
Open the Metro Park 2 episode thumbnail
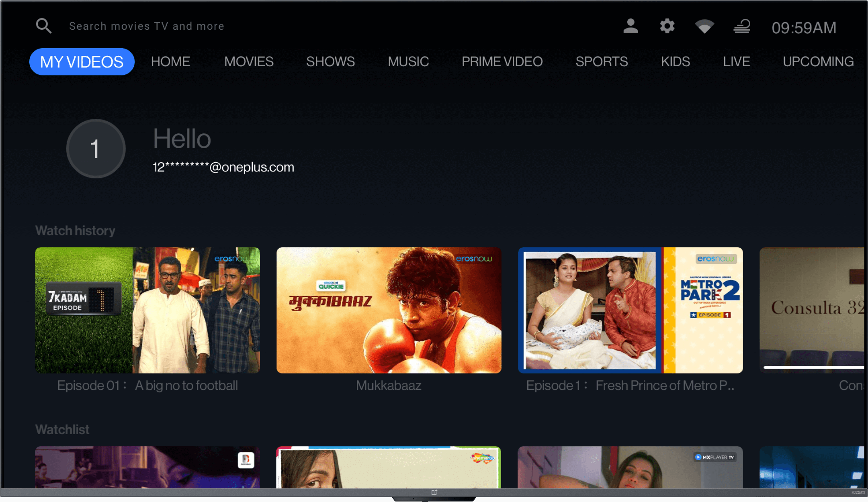pyautogui.click(x=631, y=310)
